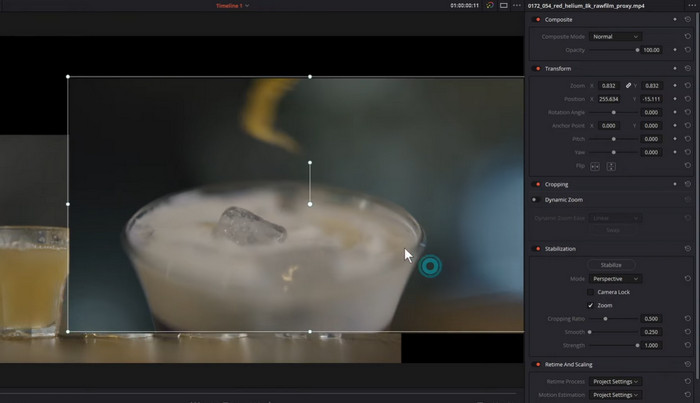Reset the Stabilization section
Screen dimensions: 700x403
[688, 249]
